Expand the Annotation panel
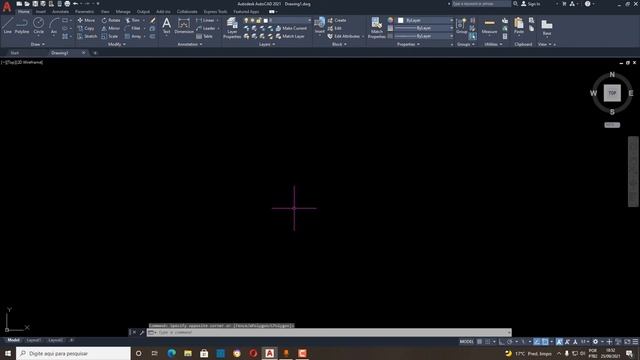The image size is (640, 360). (x=190, y=44)
